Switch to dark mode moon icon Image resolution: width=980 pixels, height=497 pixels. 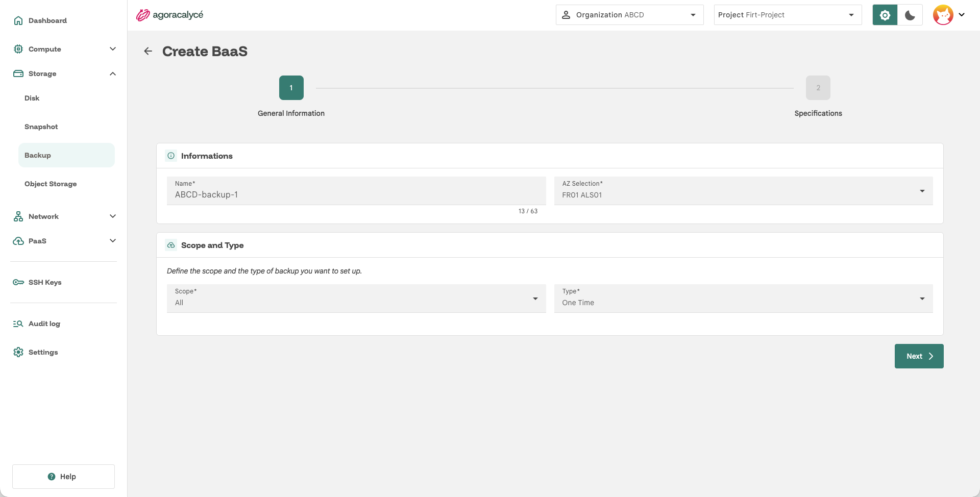point(910,15)
